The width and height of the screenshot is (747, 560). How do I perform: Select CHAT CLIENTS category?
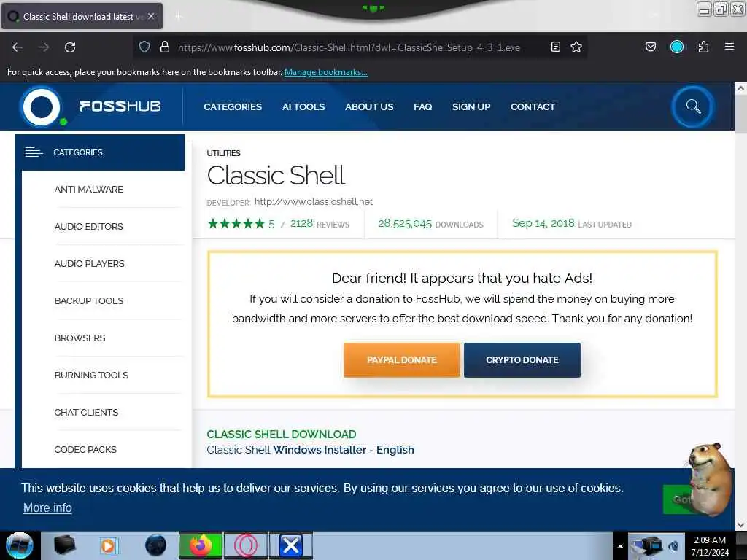point(86,412)
